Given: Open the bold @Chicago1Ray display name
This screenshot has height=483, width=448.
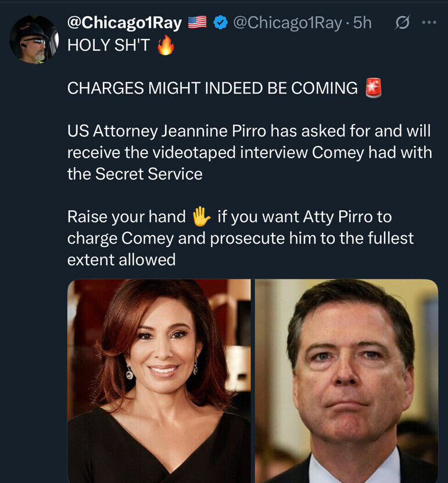Looking at the screenshot, I should 124,23.
